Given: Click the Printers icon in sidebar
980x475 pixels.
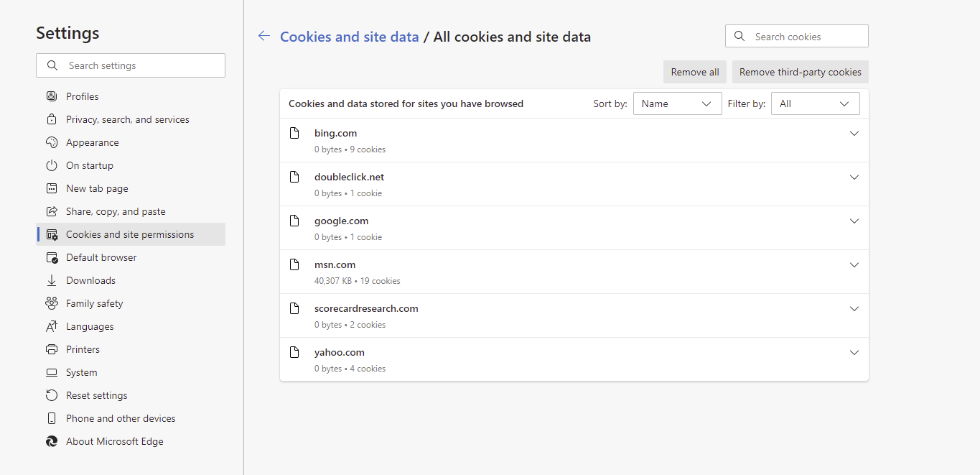Looking at the screenshot, I should point(52,349).
